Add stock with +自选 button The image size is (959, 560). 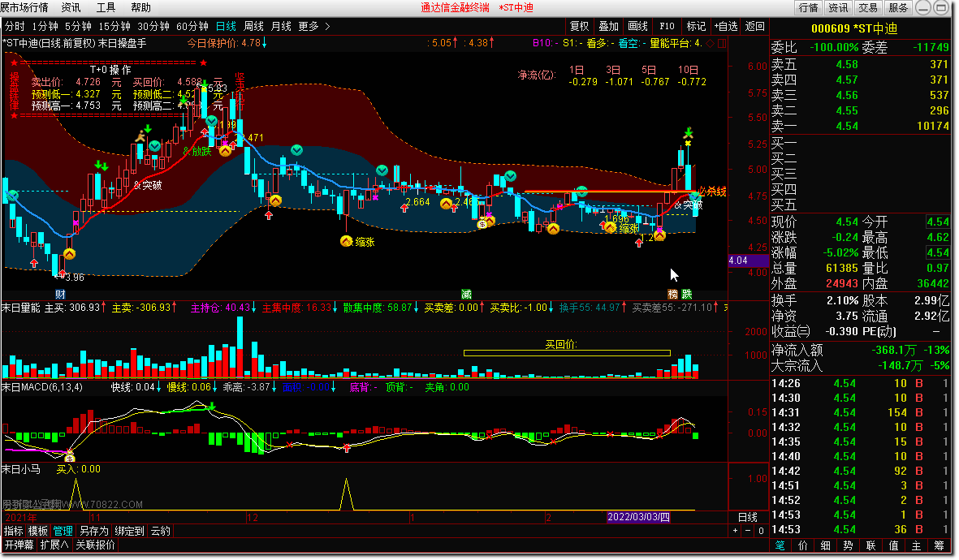coord(725,26)
